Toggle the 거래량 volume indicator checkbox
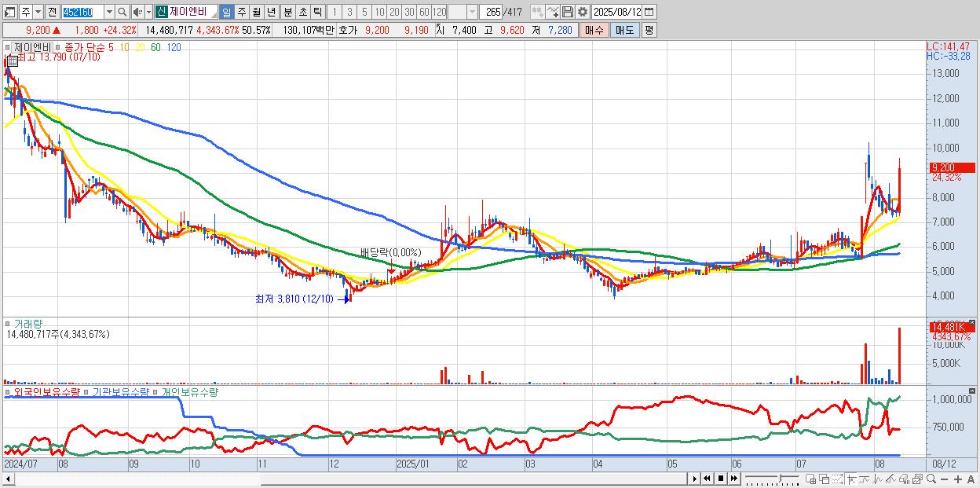The image size is (980, 488). [x=7, y=324]
